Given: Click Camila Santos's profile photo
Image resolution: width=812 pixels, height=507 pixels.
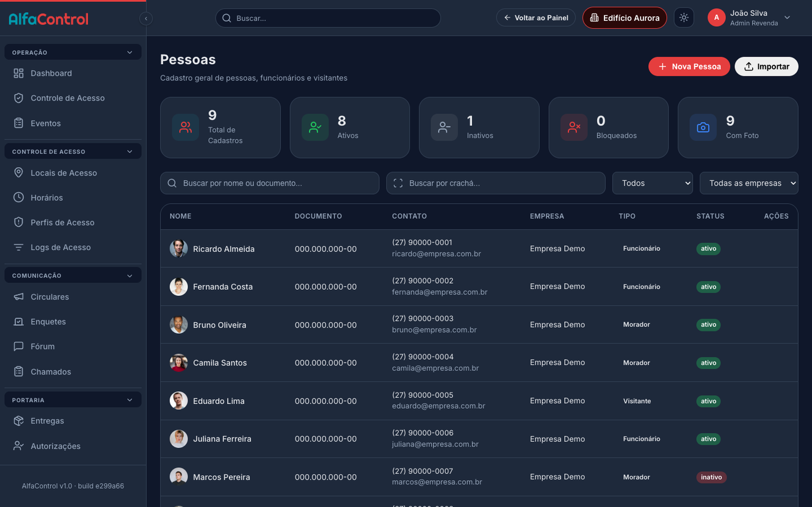Looking at the screenshot, I should [x=179, y=362].
